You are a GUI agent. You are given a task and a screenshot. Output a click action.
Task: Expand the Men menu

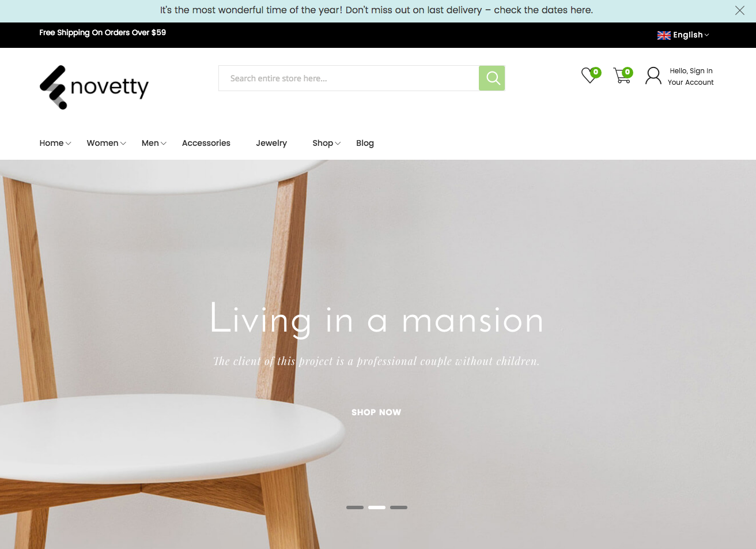[154, 143]
